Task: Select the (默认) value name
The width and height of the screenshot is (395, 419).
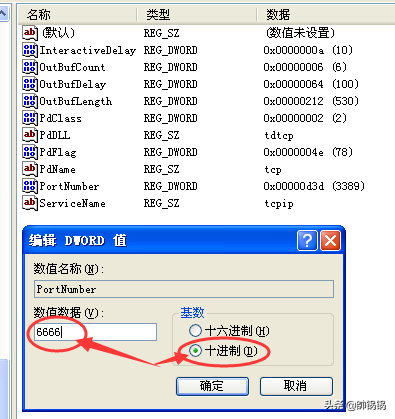Action: click(58, 33)
